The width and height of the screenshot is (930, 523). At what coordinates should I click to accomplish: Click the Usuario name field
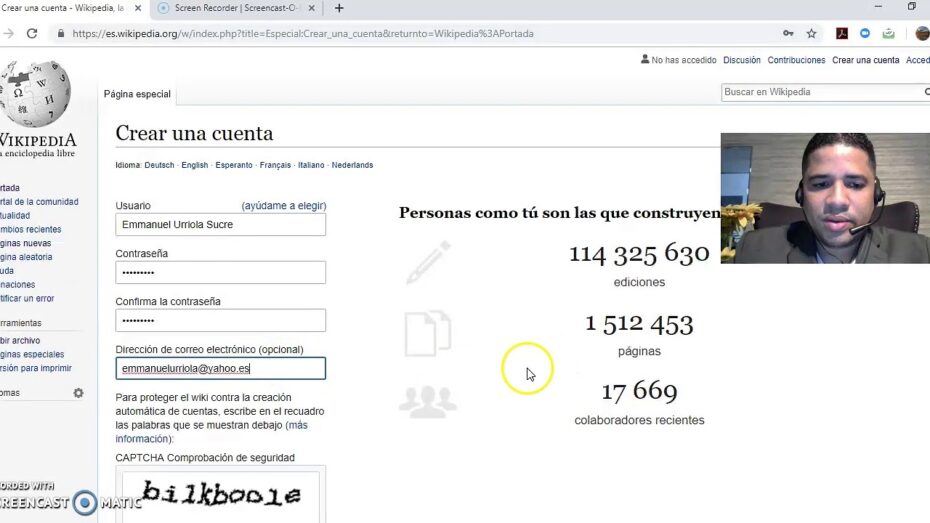(221, 225)
